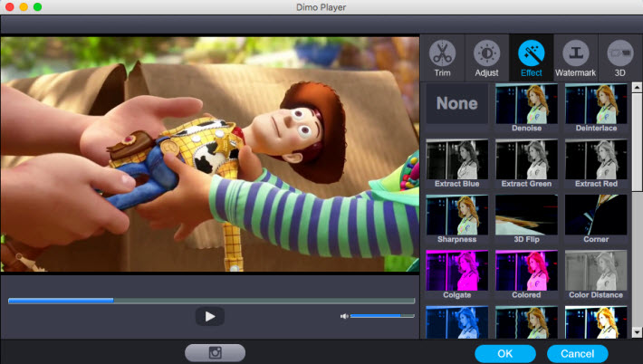Image resolution: width=643 pixels, height=364 pixels.
Task: Mute audio with the speaker icon
Action: (344, 316)
